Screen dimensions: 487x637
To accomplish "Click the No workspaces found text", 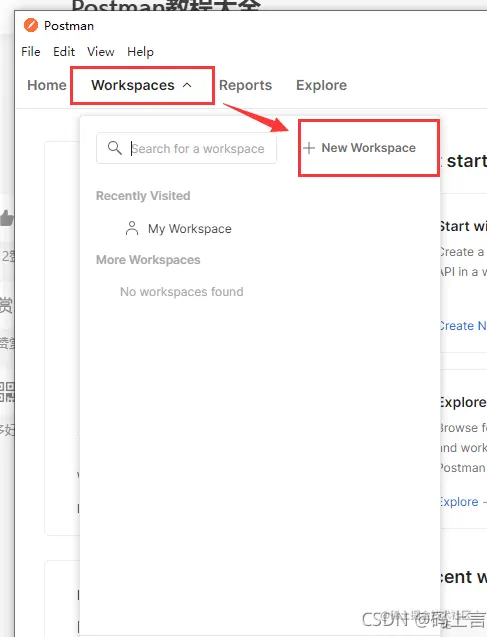I will tap(182, 292).
